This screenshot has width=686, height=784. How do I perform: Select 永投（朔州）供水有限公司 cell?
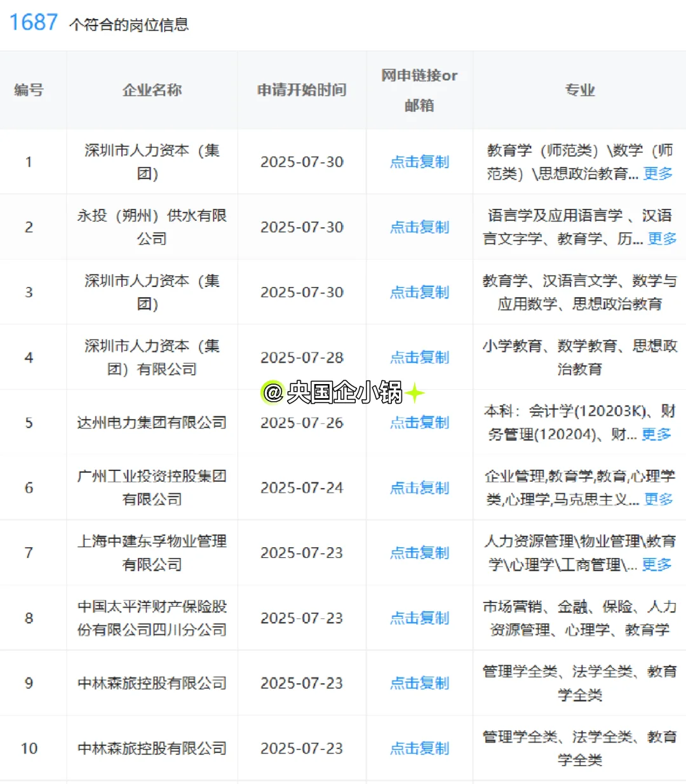pos(152,227)
